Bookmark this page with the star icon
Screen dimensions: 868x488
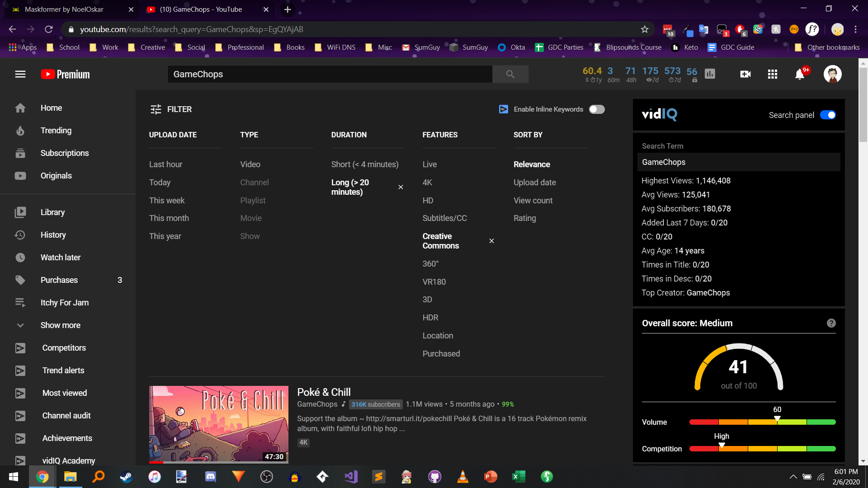click(645, 29)
